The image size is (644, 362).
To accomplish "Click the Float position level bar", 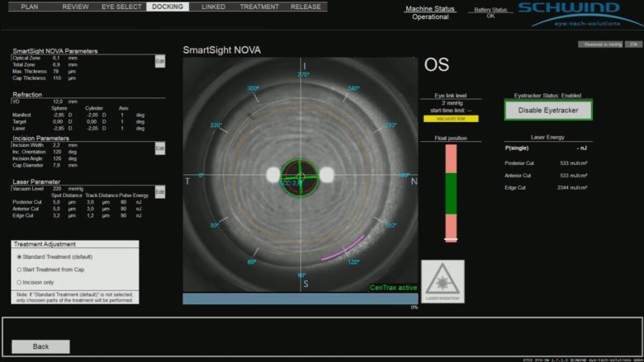I will point(451,195).
